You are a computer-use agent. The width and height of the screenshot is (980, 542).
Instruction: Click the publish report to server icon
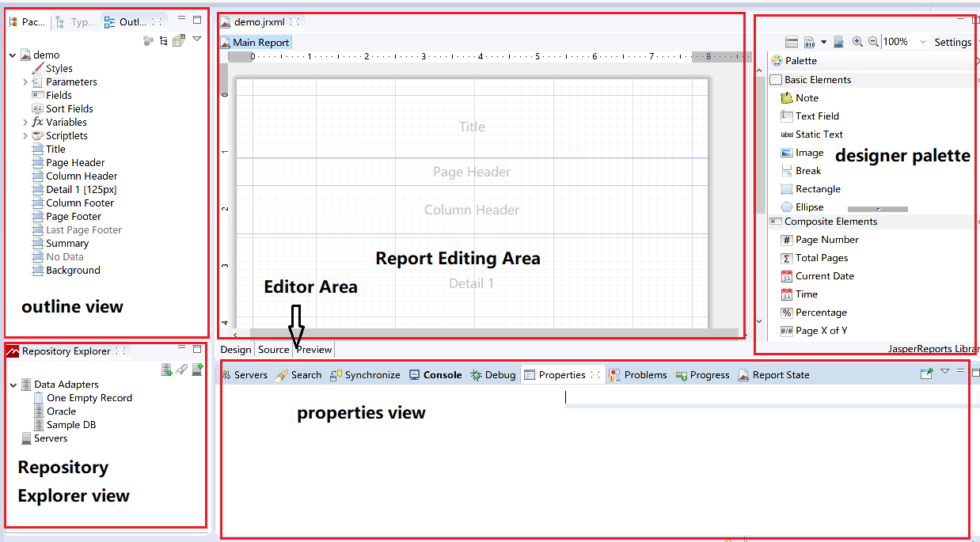(839, 42)
